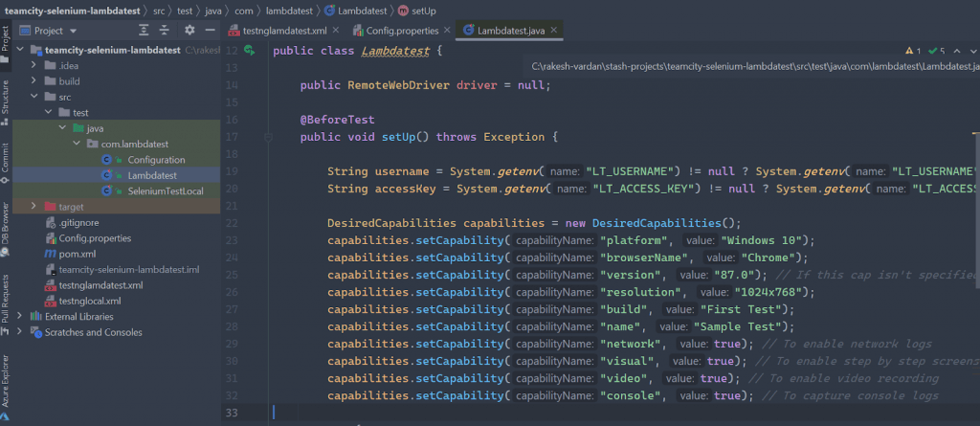Click the run gutter icon beside class Lambdatest
The image size is (980, 426).
(x=249, y=50)
